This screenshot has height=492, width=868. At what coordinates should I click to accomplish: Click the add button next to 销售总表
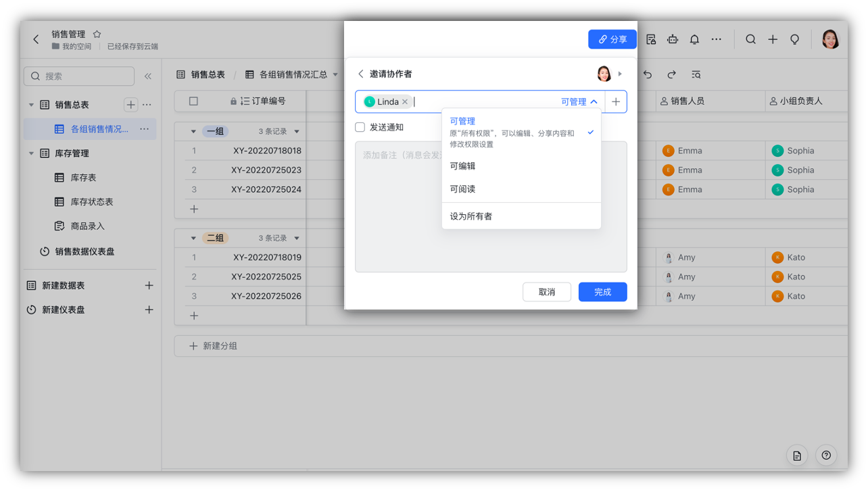131,105
